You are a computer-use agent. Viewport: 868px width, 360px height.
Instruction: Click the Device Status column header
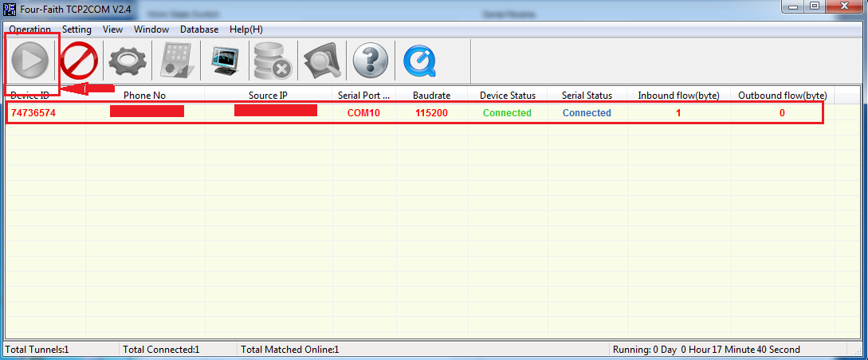(x=508, y=95)
